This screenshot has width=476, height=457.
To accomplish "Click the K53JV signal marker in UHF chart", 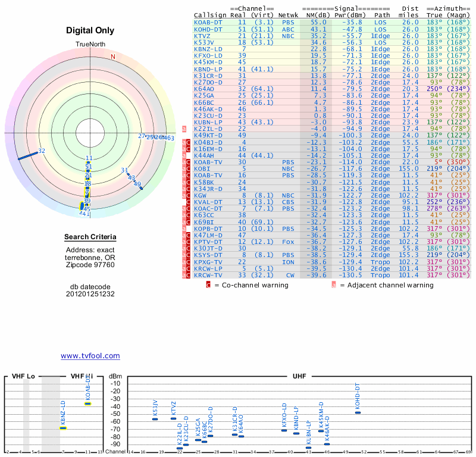I will 155,420.
